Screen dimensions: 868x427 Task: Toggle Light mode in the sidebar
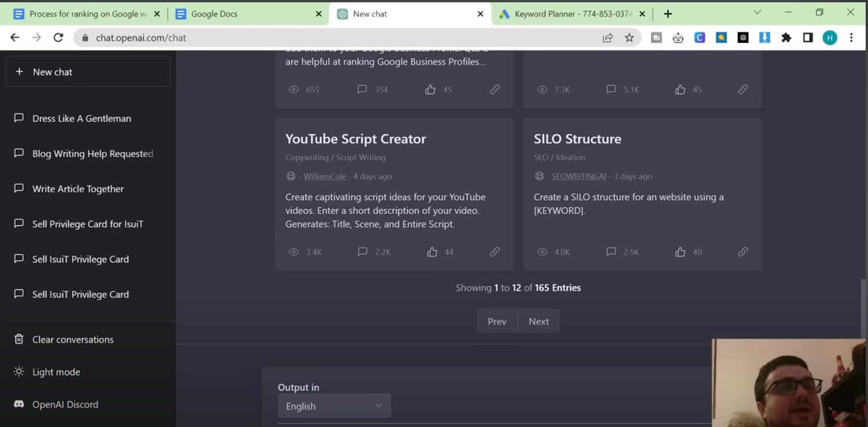tap(56, 372)
